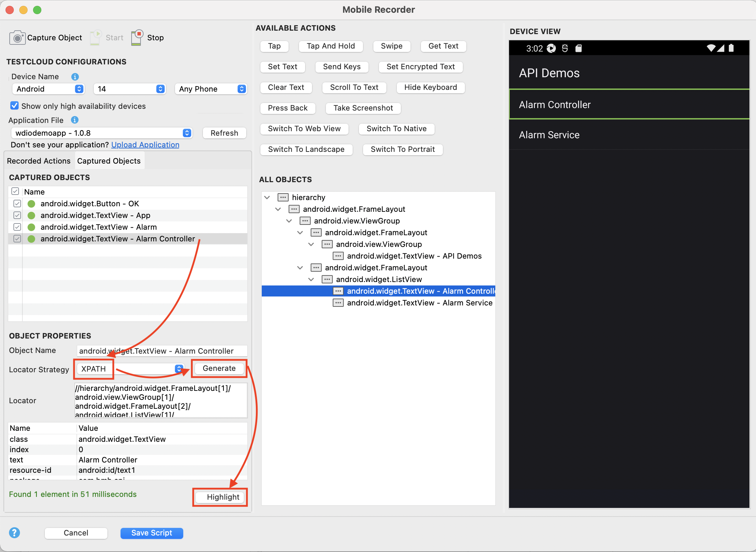Screen dimensions: 756x552
Task: Select Alarm Service in the device view
Action: click(x=549, y=135)
